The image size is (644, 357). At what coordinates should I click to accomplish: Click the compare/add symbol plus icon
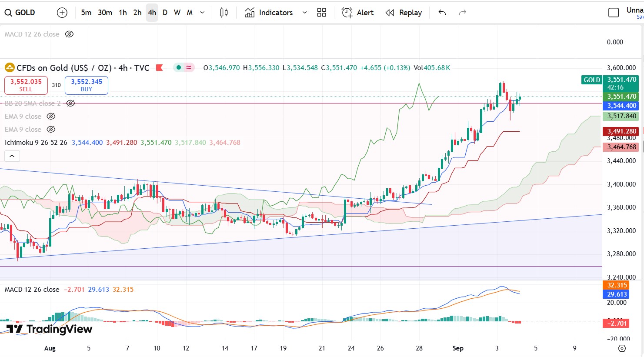coord(62,13)
